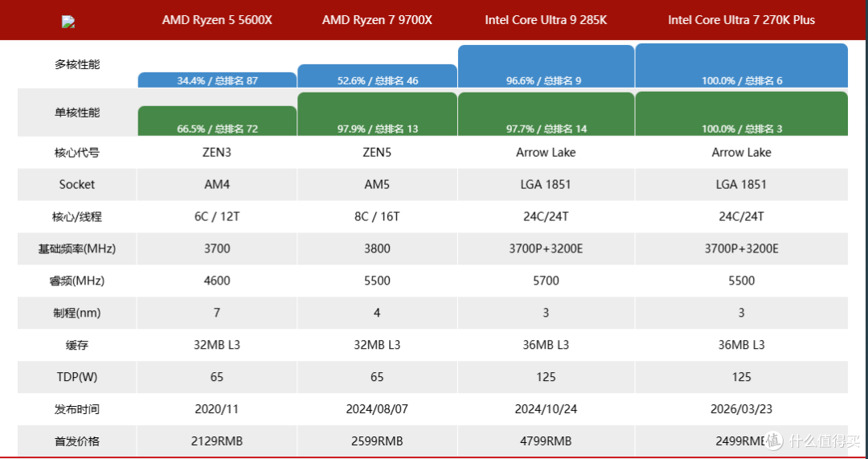Click the blue bar reading 34.4% / 总排名 87
Viewport: 868px width, 459px height.
click(217, 80)
